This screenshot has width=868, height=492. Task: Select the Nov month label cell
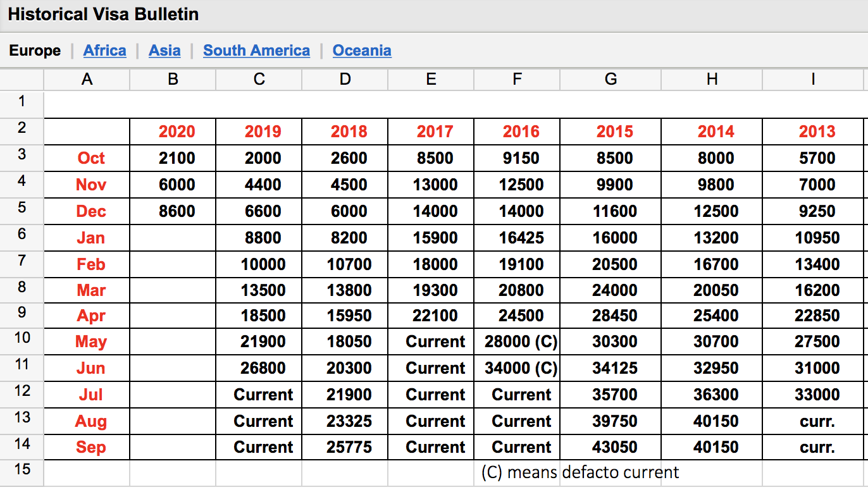tap(87, 185)
